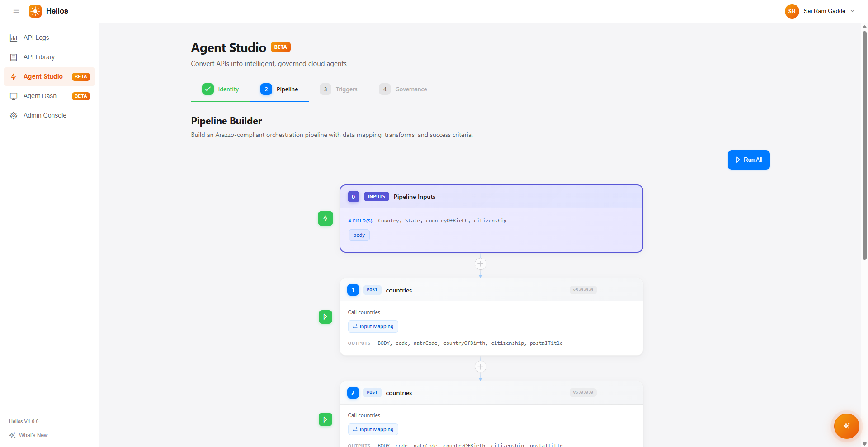
Task: Click the step 2 number badge
Action: [x=353, y=393]
